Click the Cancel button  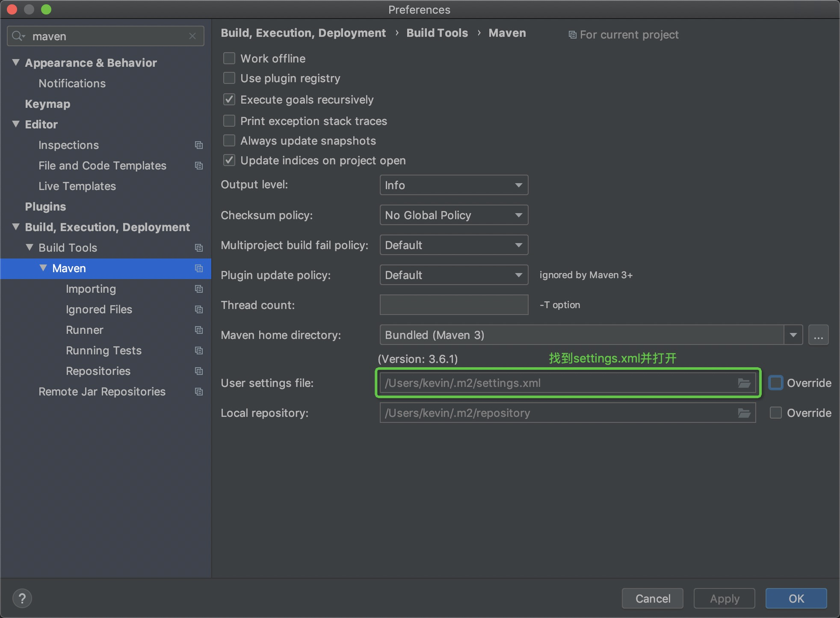[652, 598]
